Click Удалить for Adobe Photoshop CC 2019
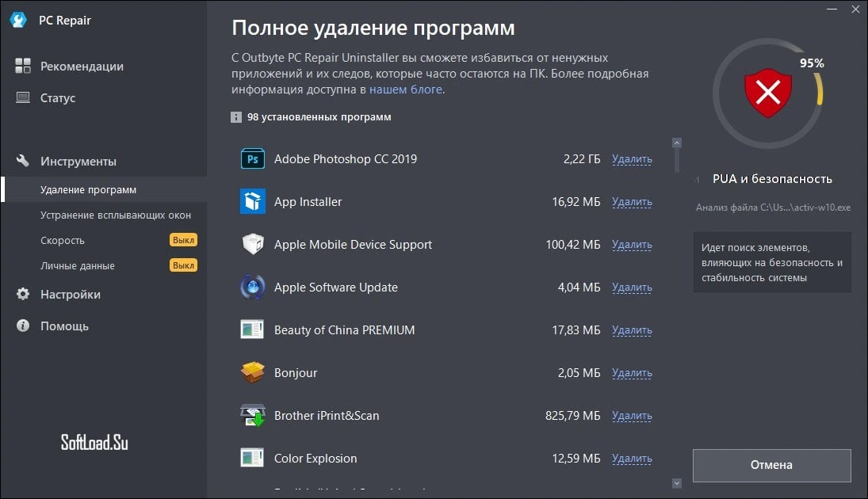 pyautogui.click(x=632, y=159)
